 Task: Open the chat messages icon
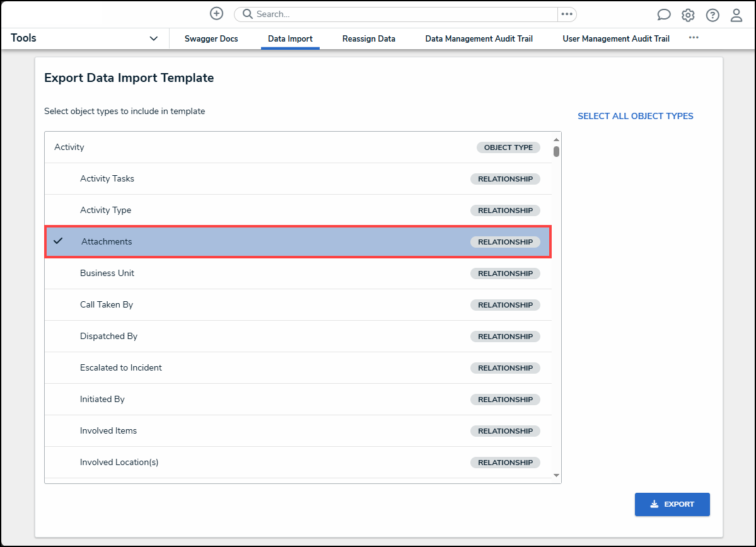[663, 15]
